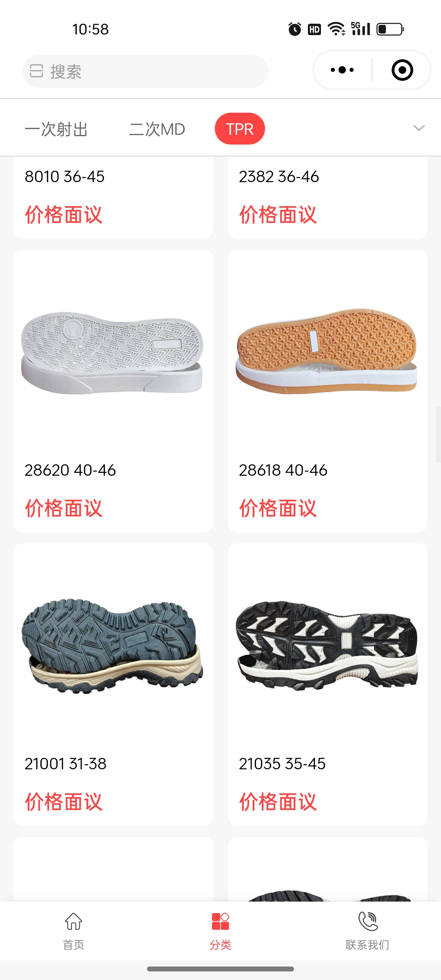
Task: Open black white sole 21035 image
Action: tap(327, 645)
